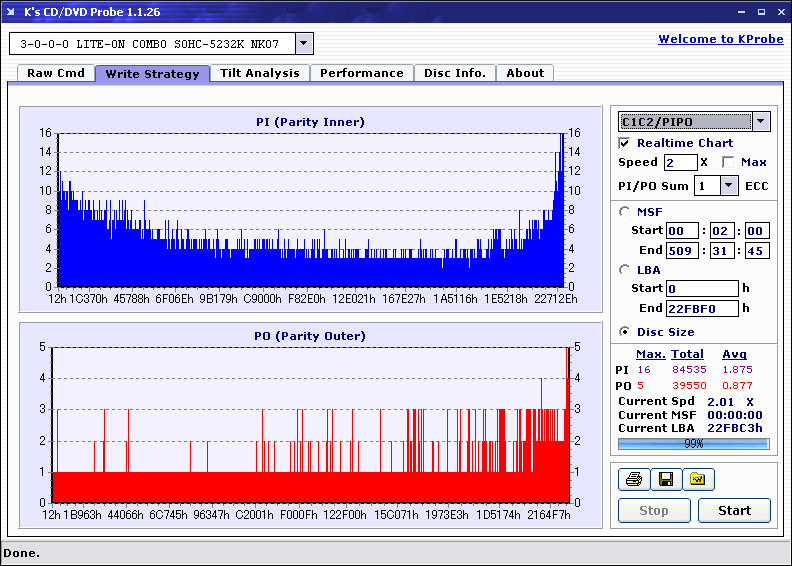Click the printer icon to print chart
Image resolution: width=792 pixels, height=566 pixels.
[633, 480]
